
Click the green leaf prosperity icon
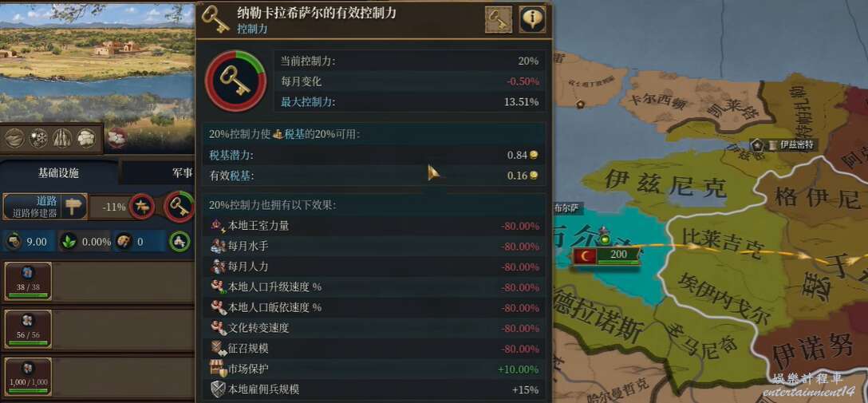tap(68, 242)
